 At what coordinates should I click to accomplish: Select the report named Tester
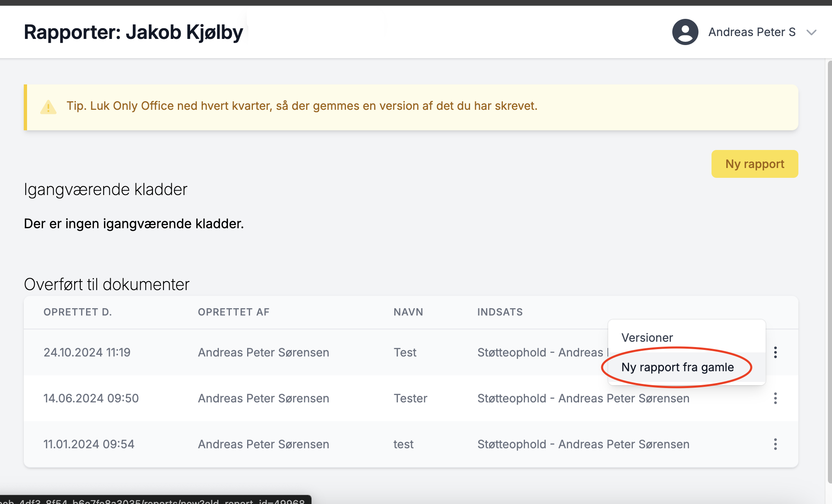pos(410,398)
